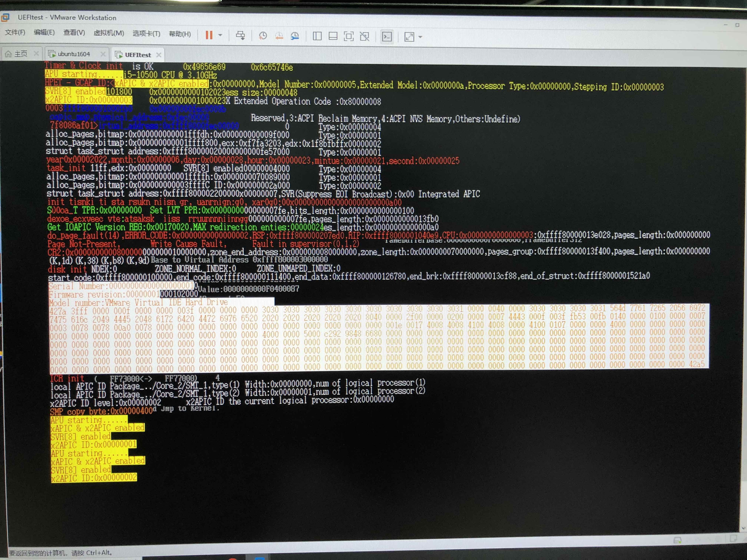Image resolution: width=747 pixels, height=560 pixels.
Task: Click Send Ctrl+Alt+Del icon
Action: (x=240, y=35)
